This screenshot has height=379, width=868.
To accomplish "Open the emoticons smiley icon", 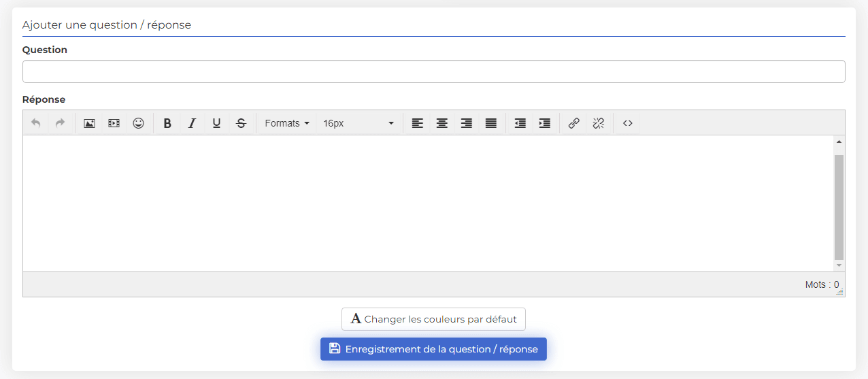I will (x=138, y=123).
